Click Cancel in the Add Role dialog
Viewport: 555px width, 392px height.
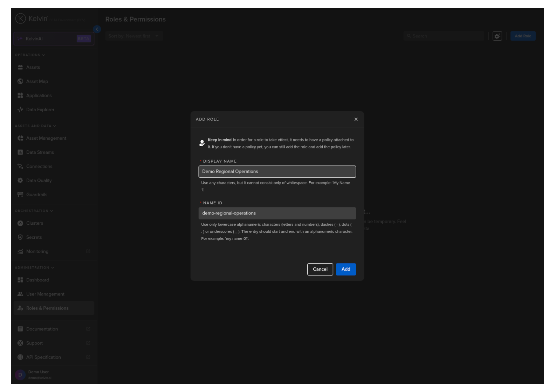[x=320, y=269]
